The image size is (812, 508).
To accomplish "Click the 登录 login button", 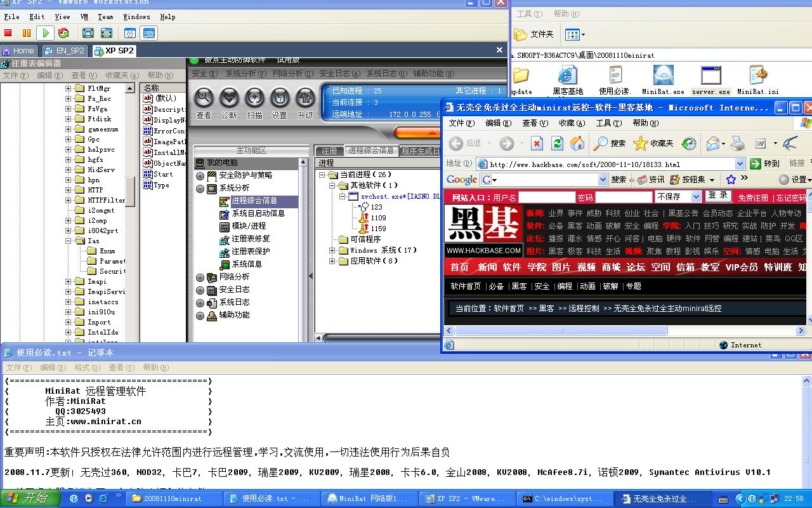I will 718,196.
